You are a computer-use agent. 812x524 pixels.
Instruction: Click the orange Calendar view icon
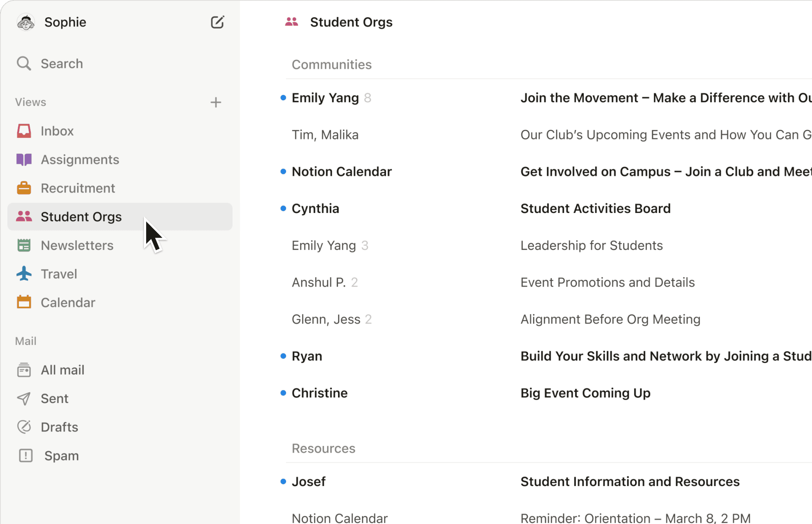[x=24, y=303]
